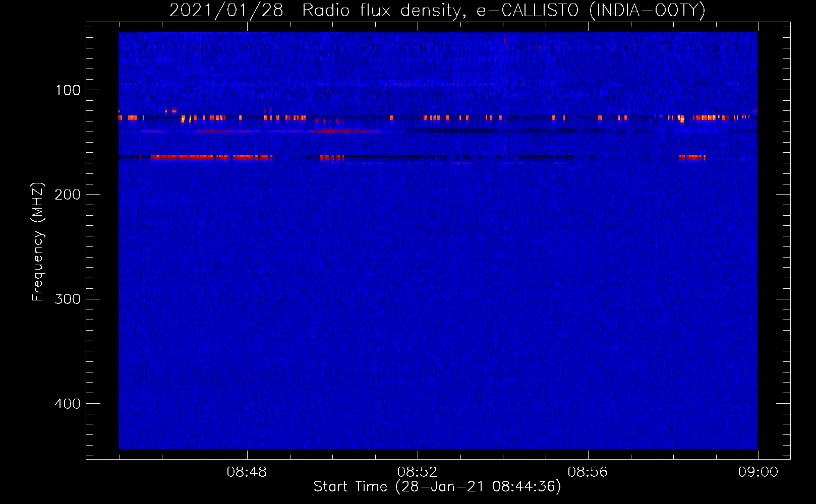Image resolution: width=816 pixels, height=504 pixels.
Task: Click the plot title "2021/01/28 Radio flux density, e-CALLISTO (INDIA-OOTY)"
Action: point(437,11)
